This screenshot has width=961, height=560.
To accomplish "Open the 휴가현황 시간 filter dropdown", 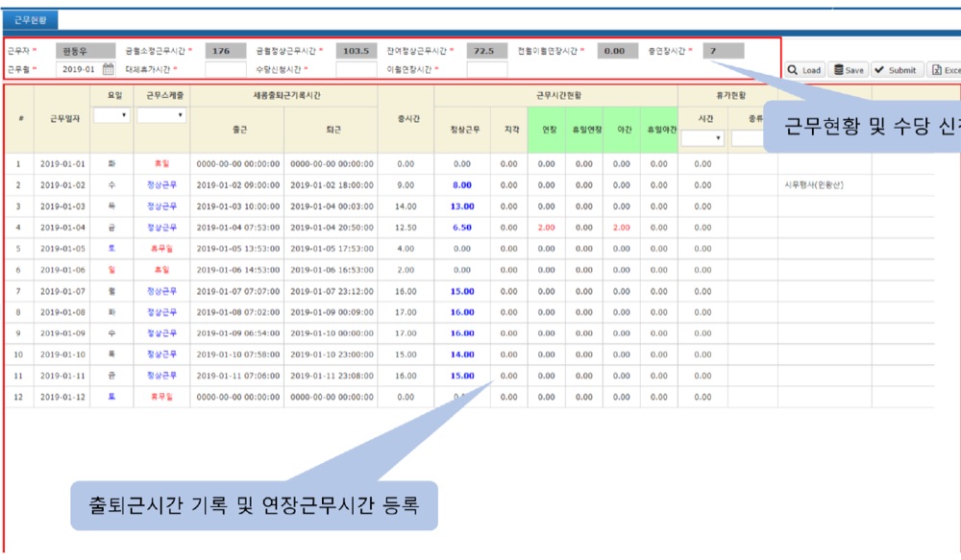I will (x=702, y=138).
